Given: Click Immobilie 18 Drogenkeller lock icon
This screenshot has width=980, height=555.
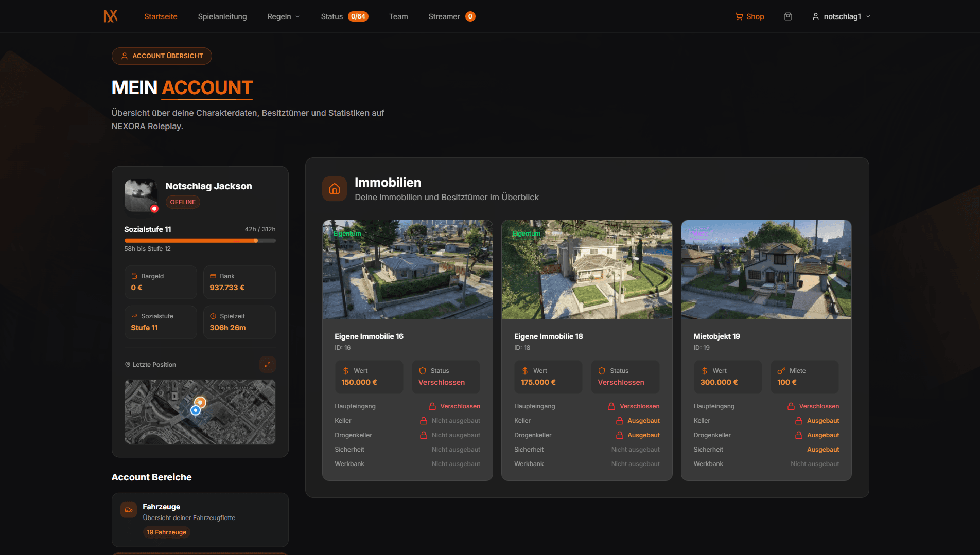Looking at the screenshot, I should (x=620, y=435).
